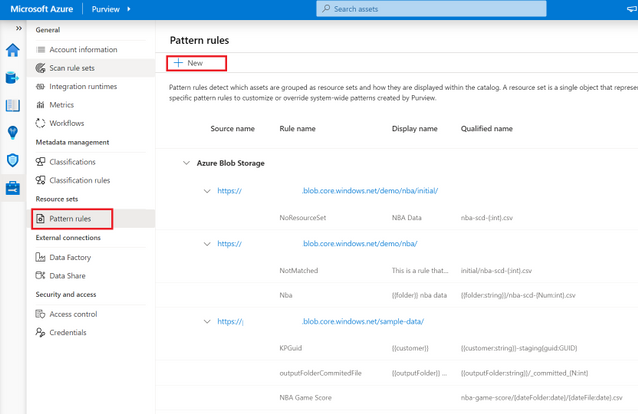Viewport: 638px width, 414px height.
Task: Click the '{{folder}} nba data' display name
Action: [419, 295]
